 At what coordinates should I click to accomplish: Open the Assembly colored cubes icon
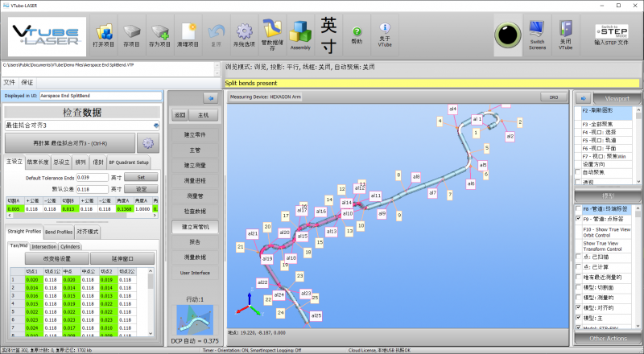(x=300, y=31)
